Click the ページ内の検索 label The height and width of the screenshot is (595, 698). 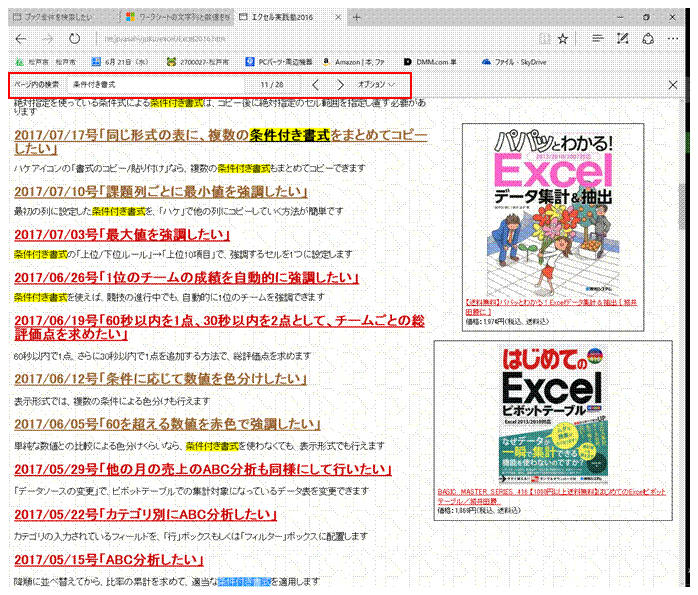[x=37, y=84]
